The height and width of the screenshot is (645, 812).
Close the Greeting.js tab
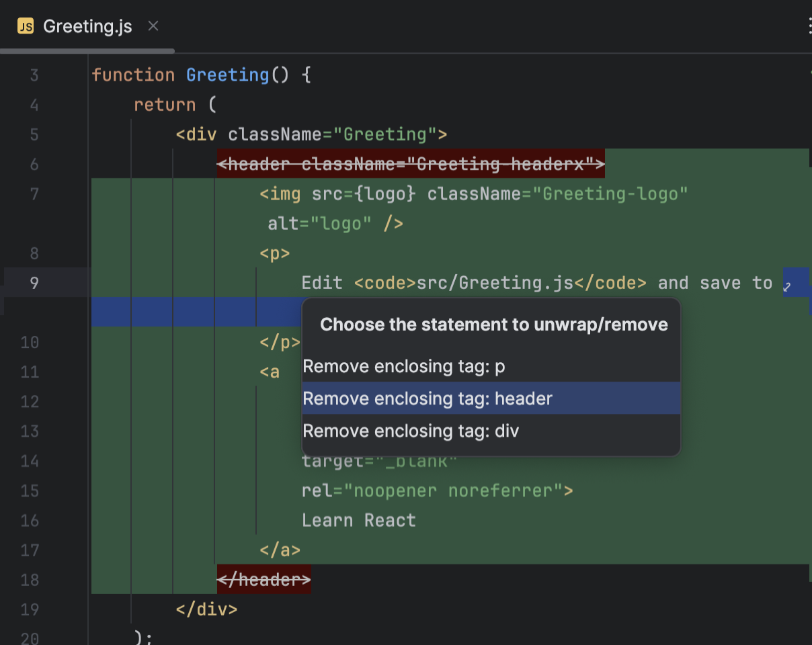click(153, 26)
